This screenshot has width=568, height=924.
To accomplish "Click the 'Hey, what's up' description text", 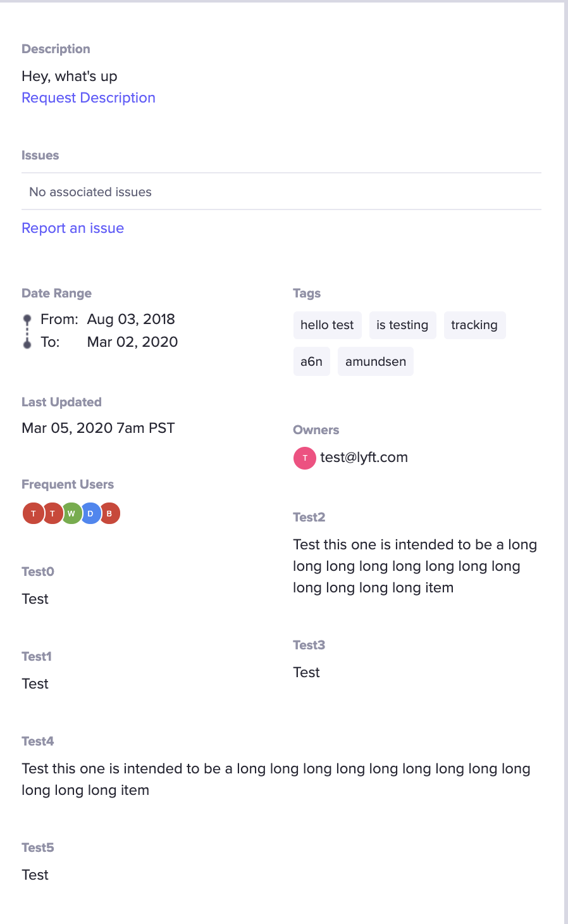I will 70,77.
